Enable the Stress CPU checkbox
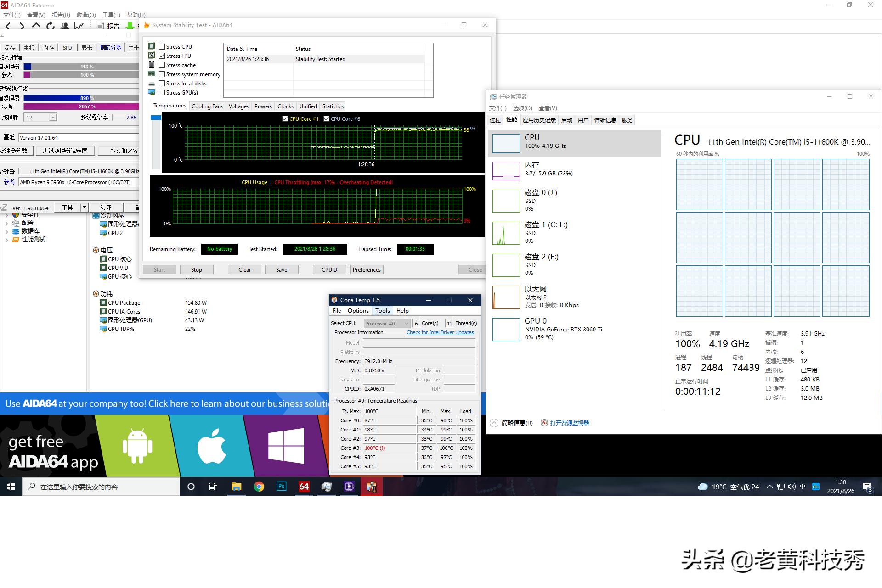882x588 pixels. 162,46
